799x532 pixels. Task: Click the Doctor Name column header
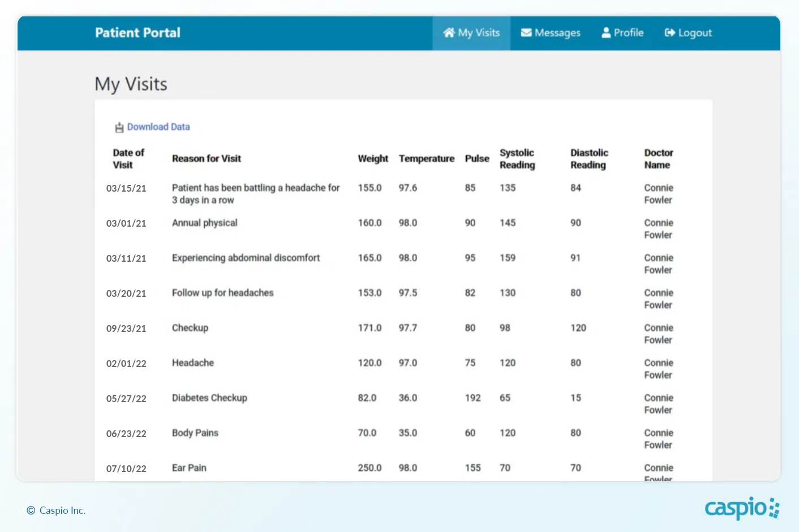pos(658,159)
